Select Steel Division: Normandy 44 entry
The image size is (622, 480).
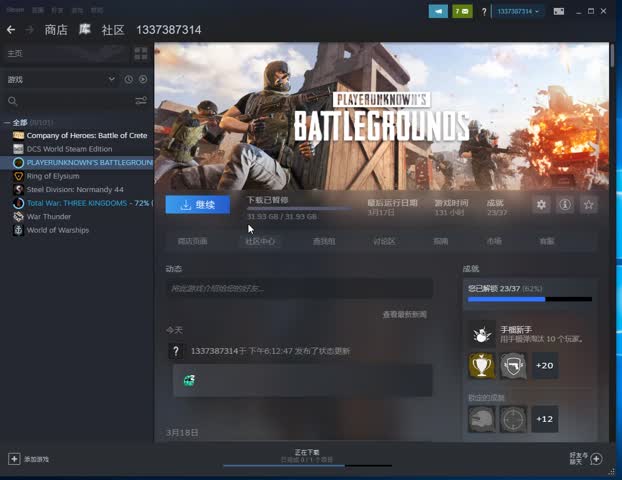pos(75,190)
